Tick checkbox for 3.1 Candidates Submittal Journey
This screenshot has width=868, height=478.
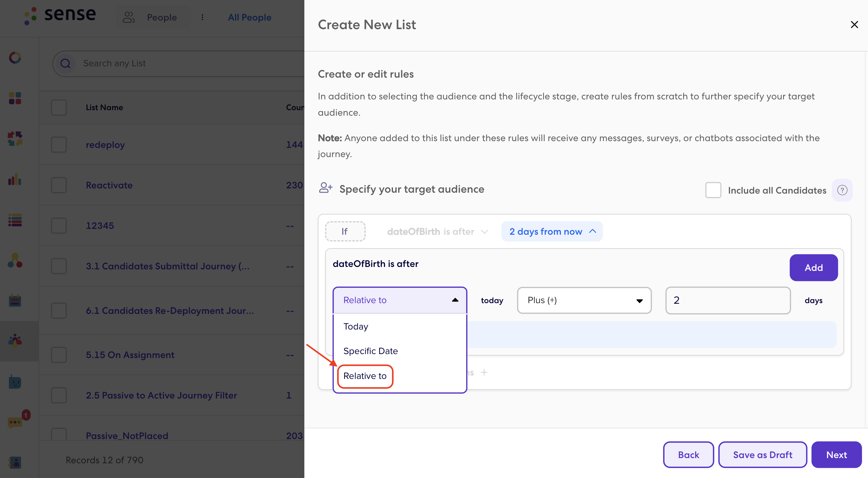[x=59, y=266]
